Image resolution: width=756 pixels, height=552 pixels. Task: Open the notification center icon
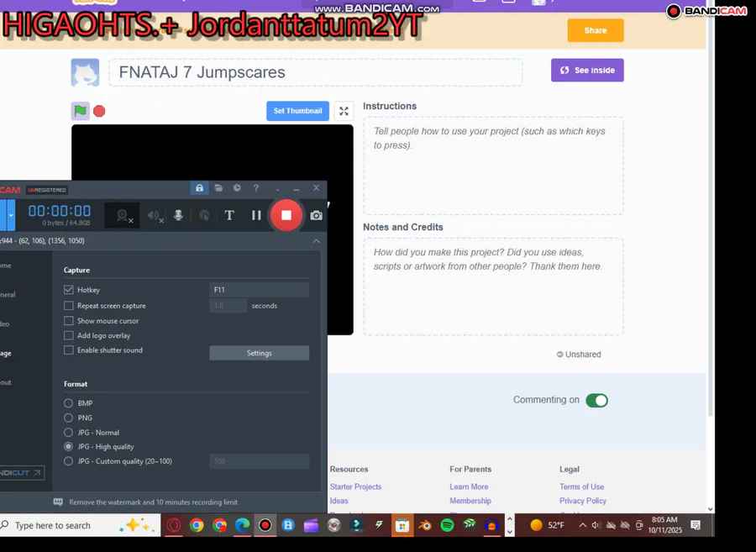(x=696, y=525)
